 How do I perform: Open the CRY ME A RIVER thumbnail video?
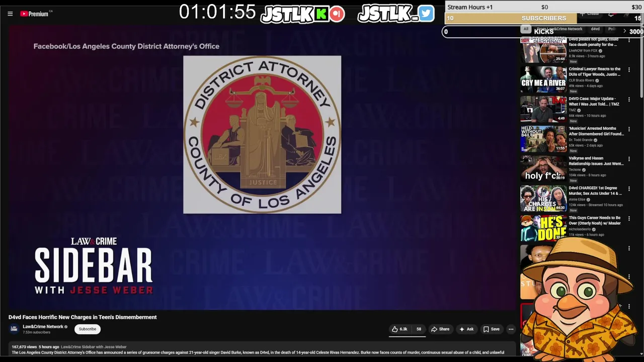543,79
